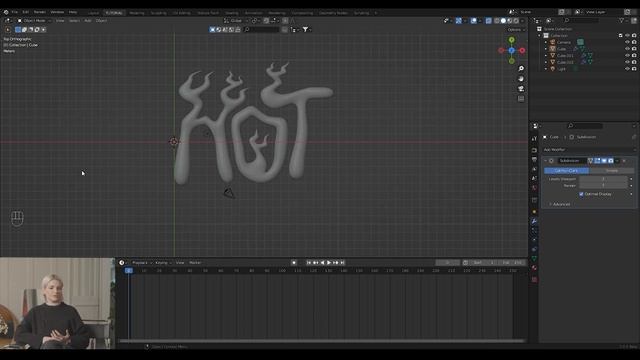
Task: Open the Render properties tab icon
Action: 534,150
